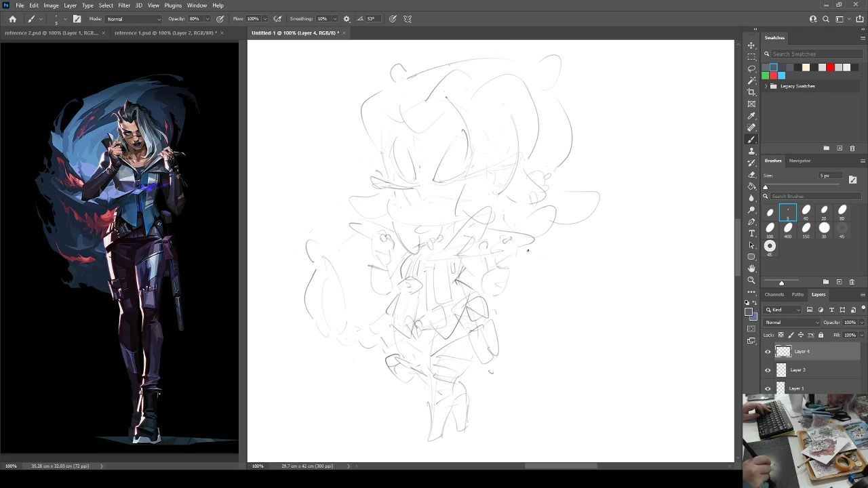Switch to Paths panel tab

click(797, 295)
